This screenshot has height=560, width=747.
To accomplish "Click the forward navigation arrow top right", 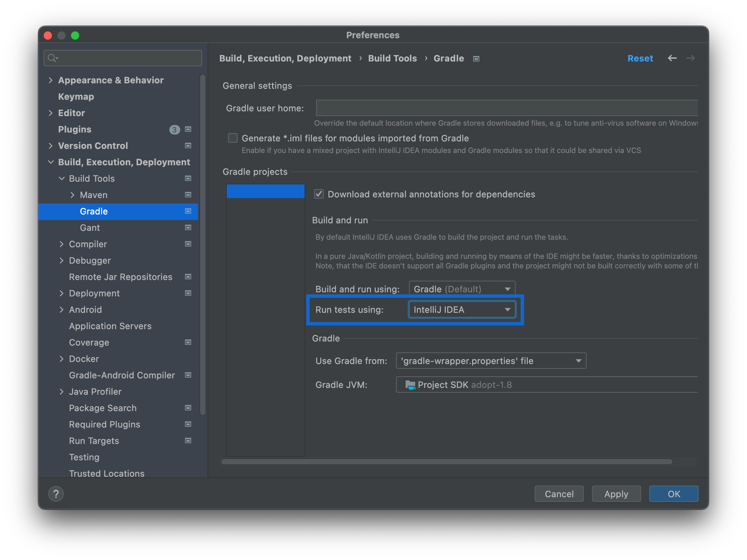I will point(690,58).
